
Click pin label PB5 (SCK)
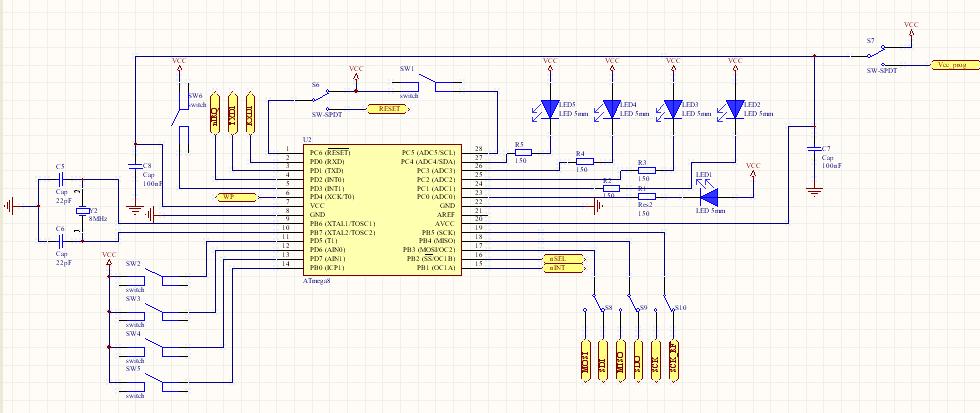click(437, 232)
